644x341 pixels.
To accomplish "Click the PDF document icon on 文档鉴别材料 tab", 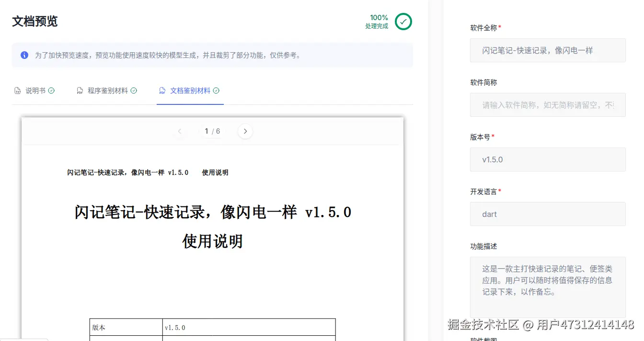I will (162, 90).
